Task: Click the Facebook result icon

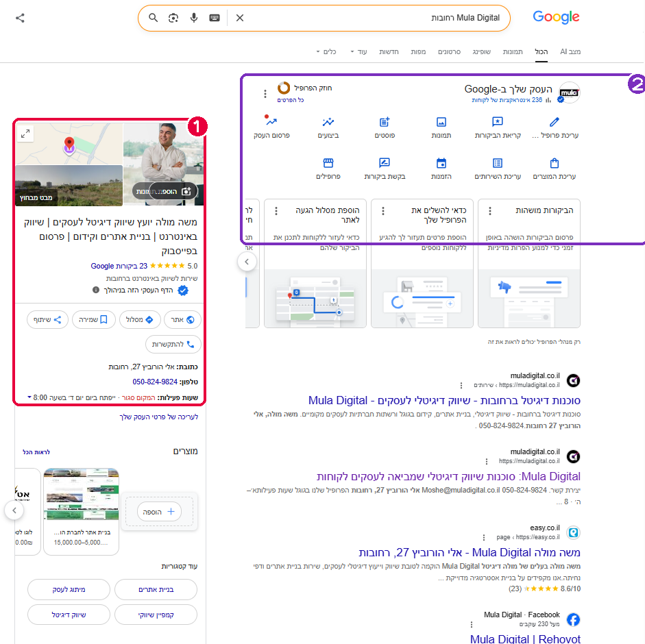Action: 573,619
